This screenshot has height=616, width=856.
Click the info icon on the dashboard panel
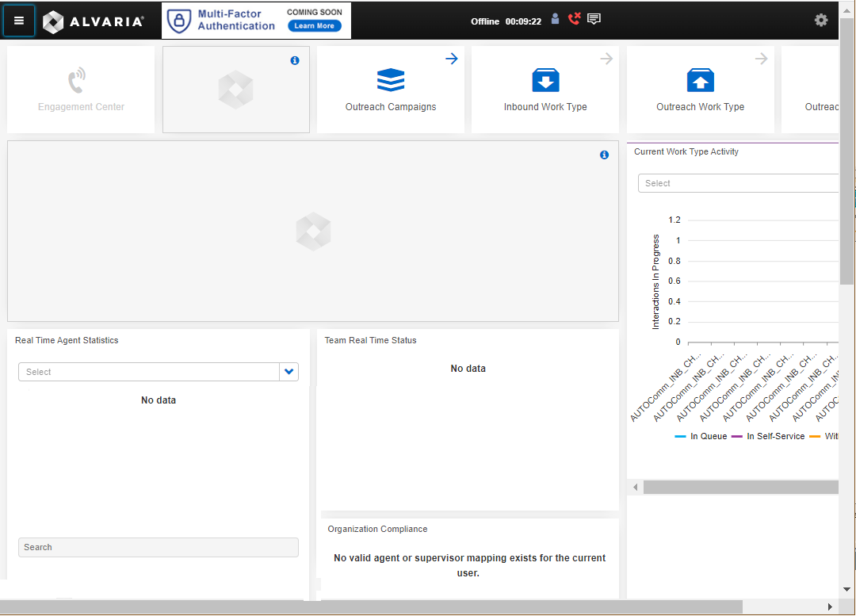(604, 155)
